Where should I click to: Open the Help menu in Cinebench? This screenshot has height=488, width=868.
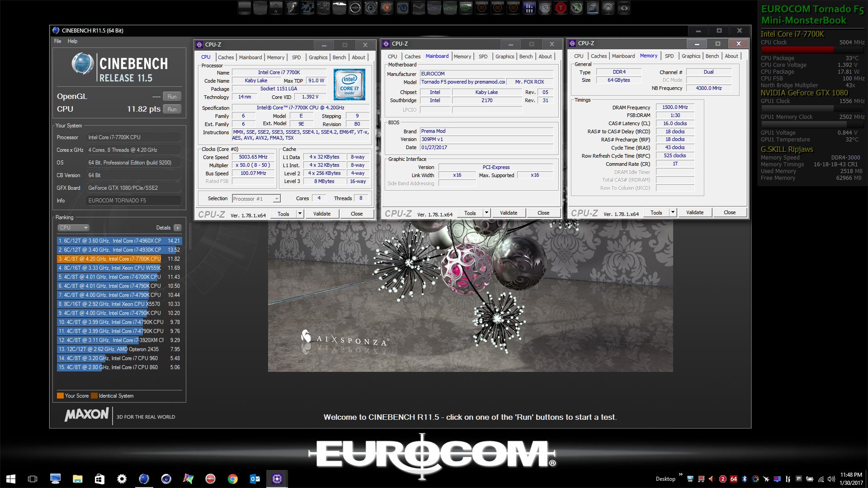click(x=72, y=41)
